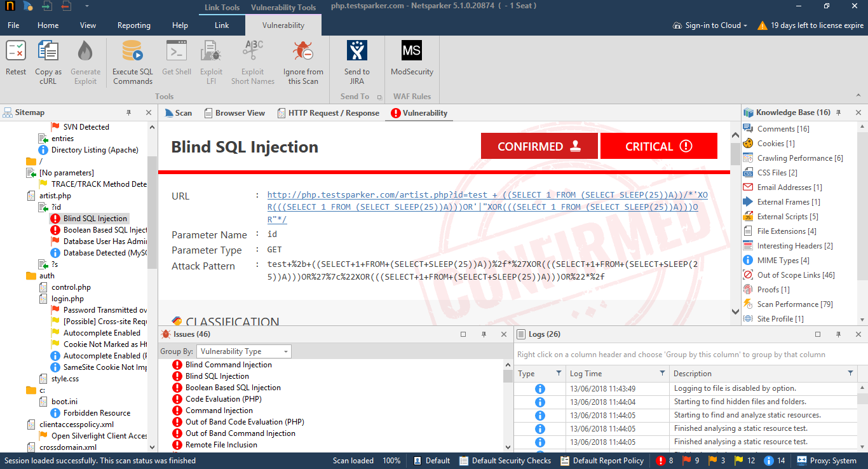Open the vulnerable artist.php URL link
The image size is (868, 469).
[487, 207]
